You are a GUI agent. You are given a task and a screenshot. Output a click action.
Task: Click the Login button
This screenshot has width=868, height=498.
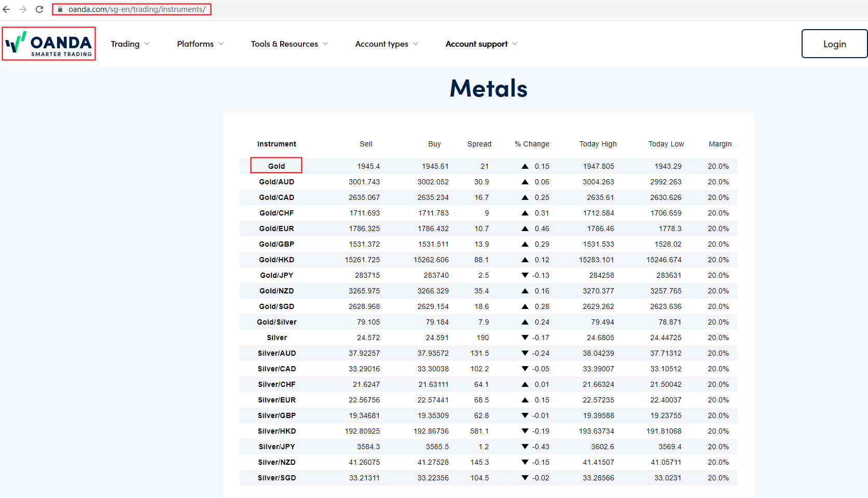tap(834, 44)
